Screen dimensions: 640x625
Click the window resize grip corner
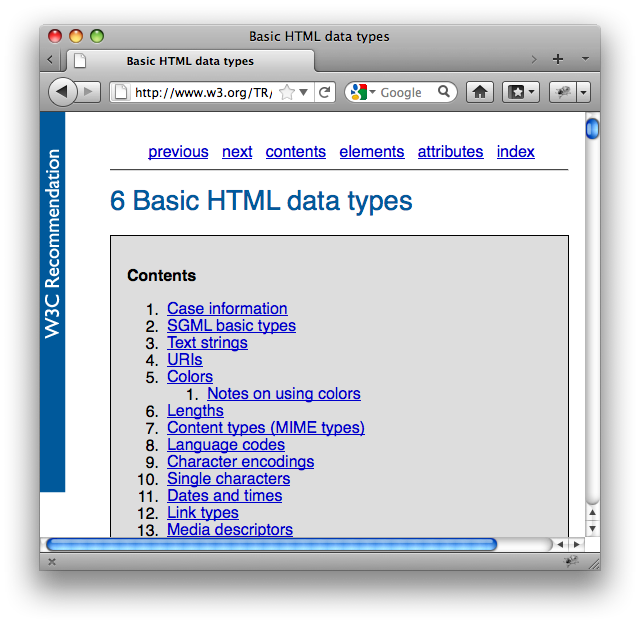[x=594, y=564]
